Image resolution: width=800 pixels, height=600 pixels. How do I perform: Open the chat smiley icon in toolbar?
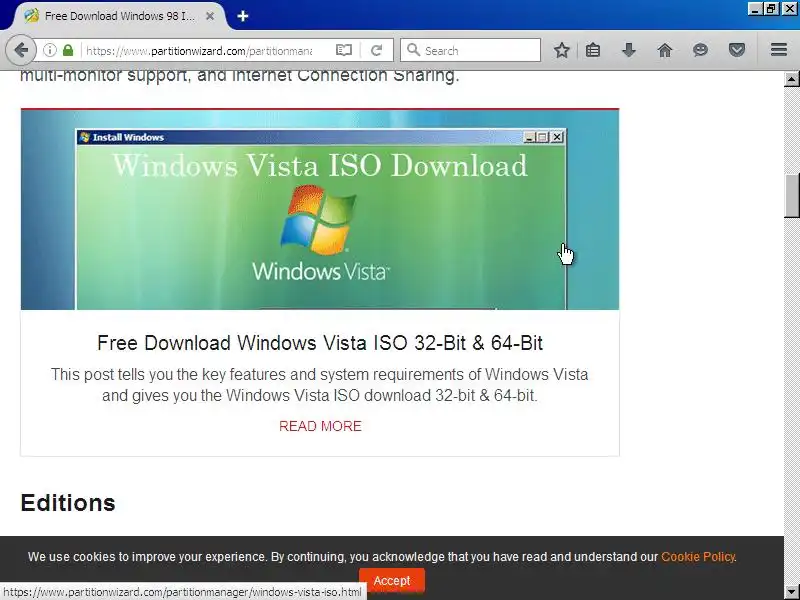coord(701,50)
